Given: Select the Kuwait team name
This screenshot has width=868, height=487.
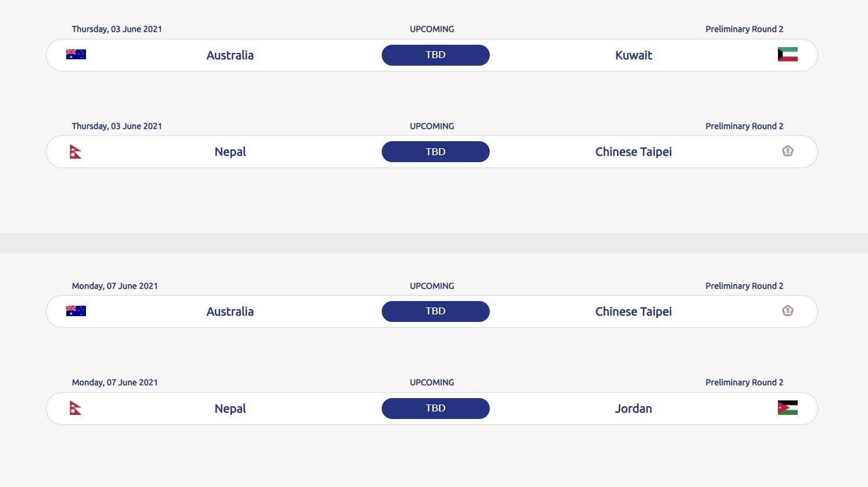Looking at the screenshot, I should coord(633,55).
